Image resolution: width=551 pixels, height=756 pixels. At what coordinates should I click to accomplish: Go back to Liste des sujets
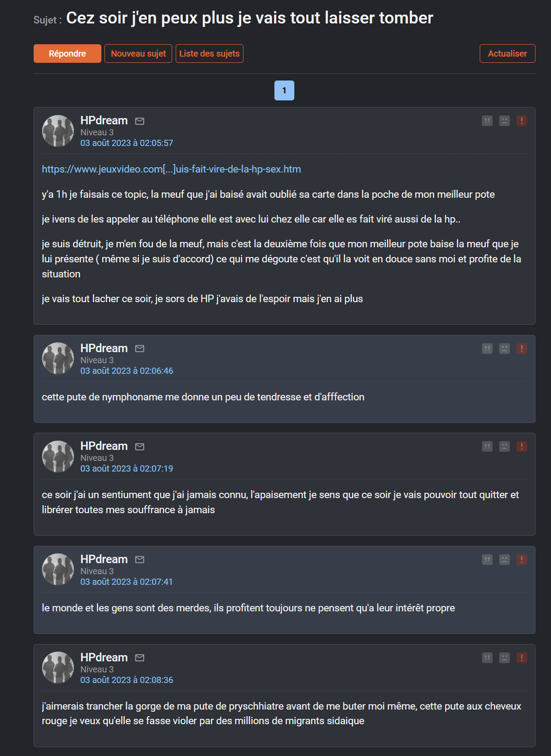(209, 54)
